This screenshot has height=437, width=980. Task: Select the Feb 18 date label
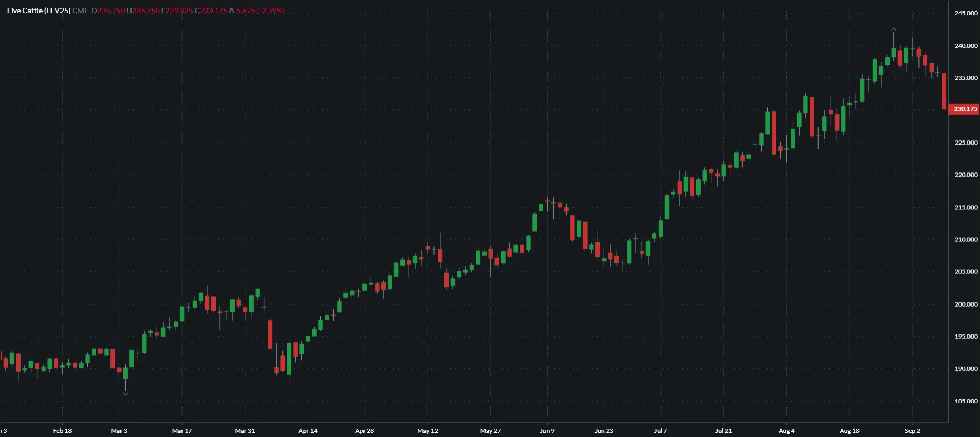tap(62, 431)
